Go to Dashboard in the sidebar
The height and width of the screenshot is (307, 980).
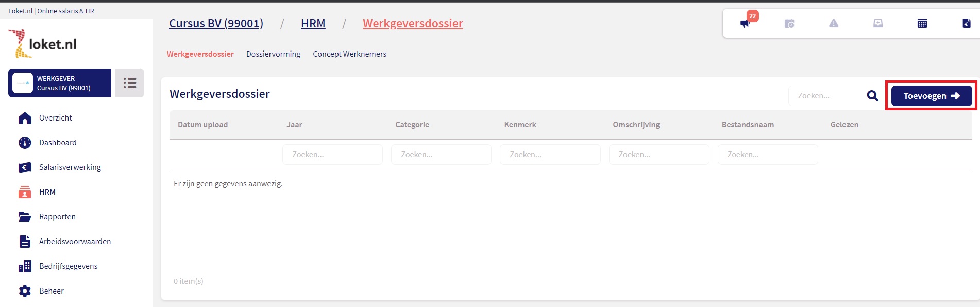58,143
